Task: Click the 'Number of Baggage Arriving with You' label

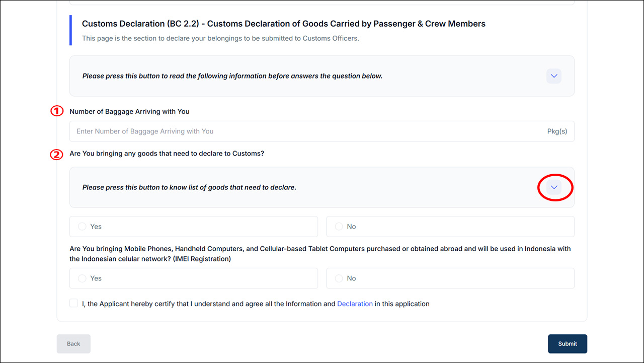Action: point(129,112)
